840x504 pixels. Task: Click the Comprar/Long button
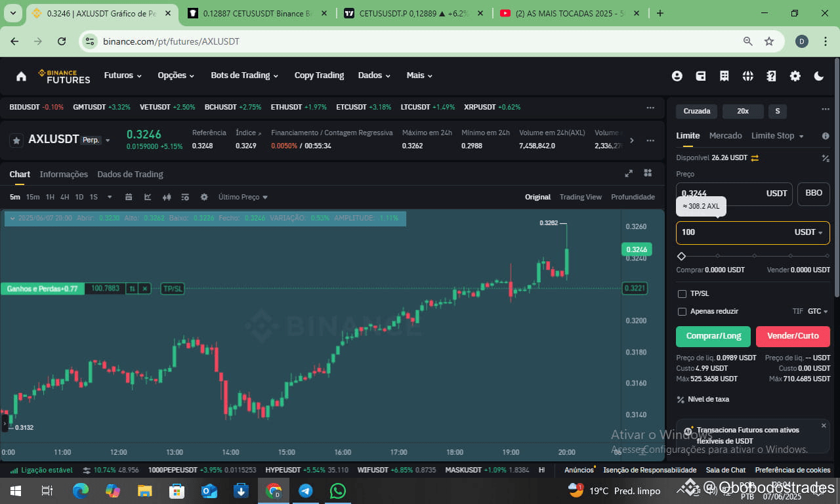coord(713,336)
